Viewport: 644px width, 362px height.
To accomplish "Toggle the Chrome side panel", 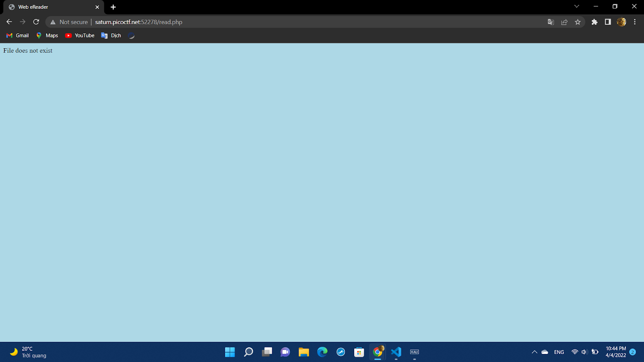I will 608,22.
